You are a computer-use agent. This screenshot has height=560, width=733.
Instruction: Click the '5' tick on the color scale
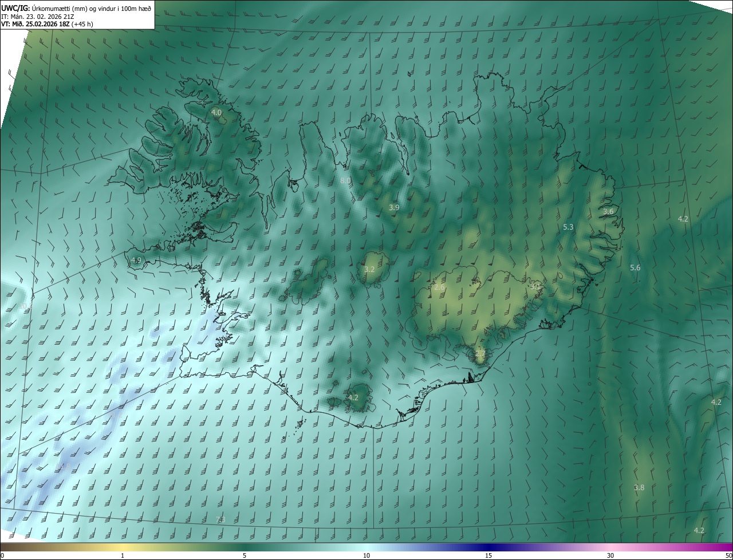(x=245, y=555)
